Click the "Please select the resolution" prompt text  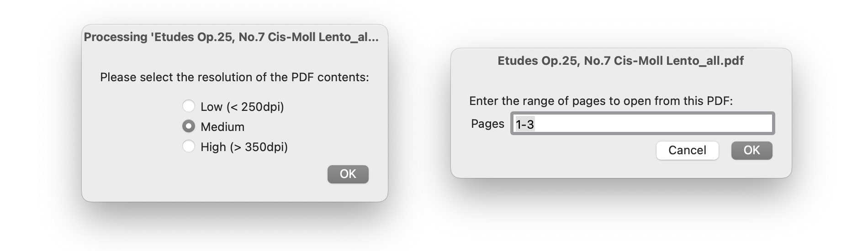click(234, 77)
